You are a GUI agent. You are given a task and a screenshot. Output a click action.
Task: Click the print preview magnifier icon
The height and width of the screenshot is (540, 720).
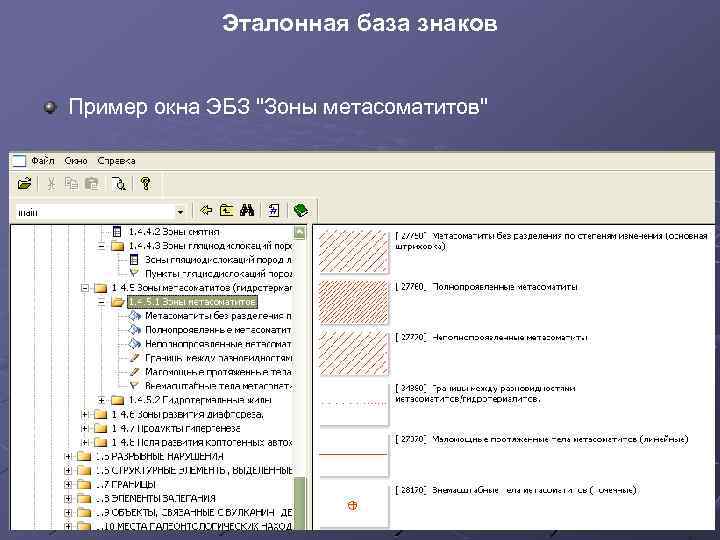(x=119, y=184)
